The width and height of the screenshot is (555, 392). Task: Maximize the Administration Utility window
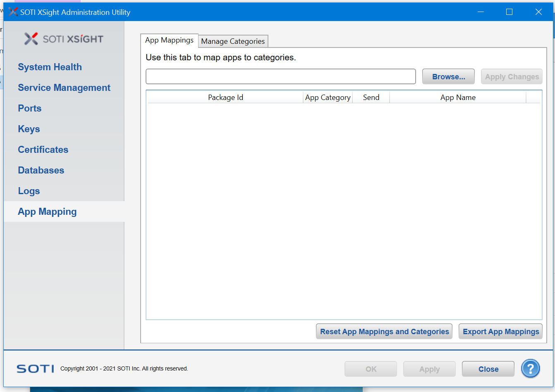click(x=510, y=12)
